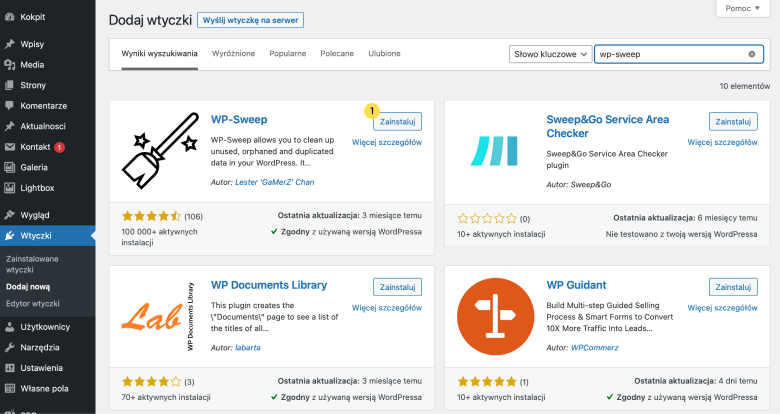The image size is (780, 414).
Task: Click the Komentarze speech bubble icon
Action: click(9, 105)
